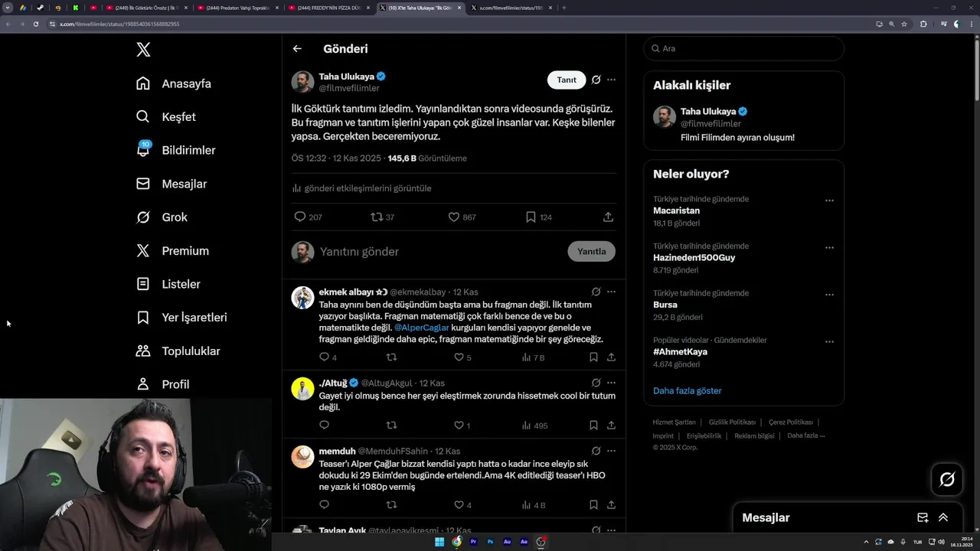
Task: Open more options on Taha Ulukaya's post
Action: 611,80
